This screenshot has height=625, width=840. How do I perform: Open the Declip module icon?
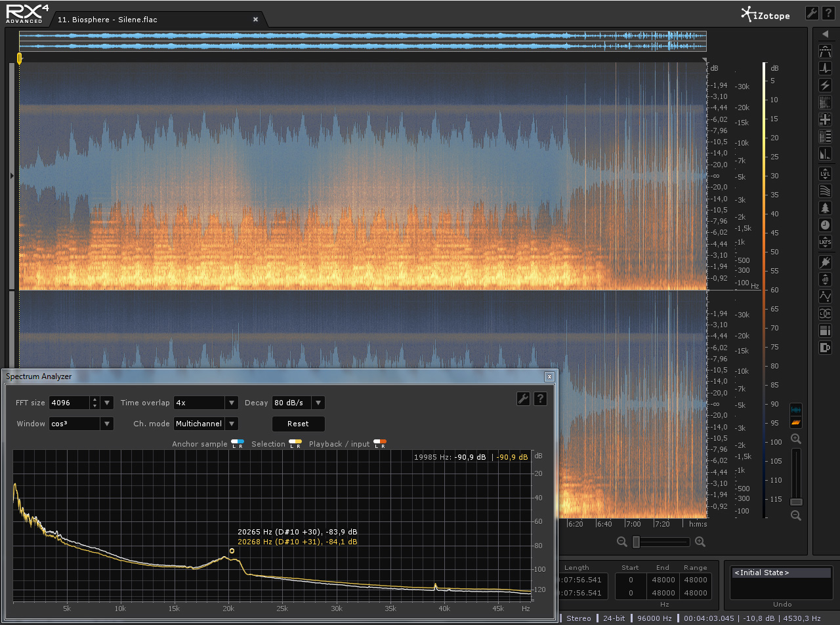(825, 51)
